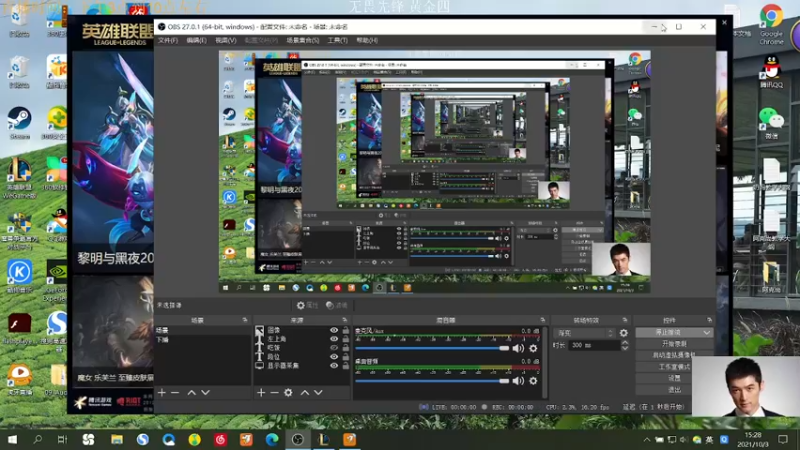Close the League of Legends client window
This screenshot has height=450, width=800.
click(724, 22)
